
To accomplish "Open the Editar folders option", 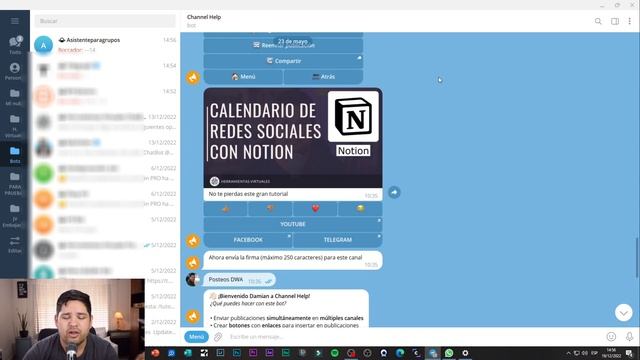I will point(15,244).
